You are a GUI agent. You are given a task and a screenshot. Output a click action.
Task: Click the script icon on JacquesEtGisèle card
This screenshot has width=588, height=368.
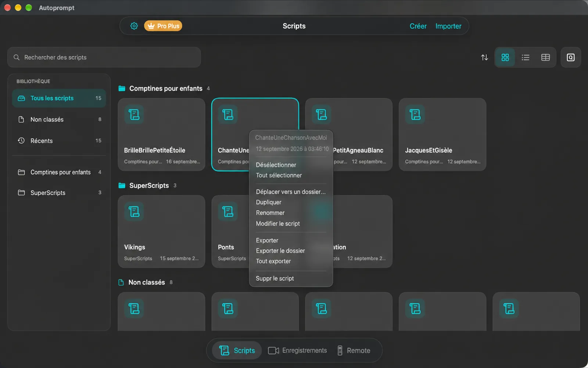point(415,114)
